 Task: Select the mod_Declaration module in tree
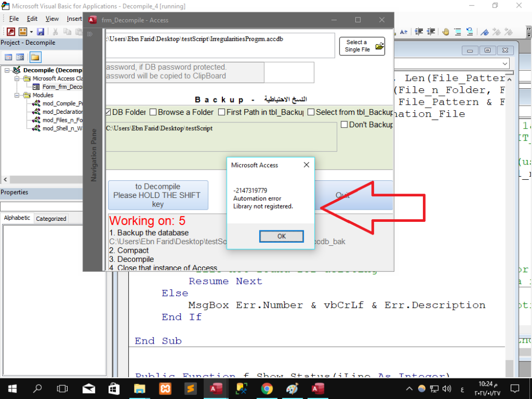(57, 112)
